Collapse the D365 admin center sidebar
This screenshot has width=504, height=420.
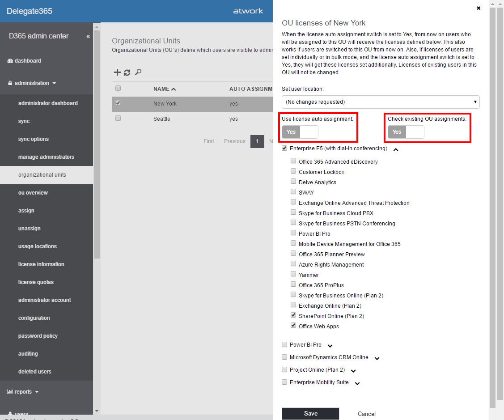[88, 36]
